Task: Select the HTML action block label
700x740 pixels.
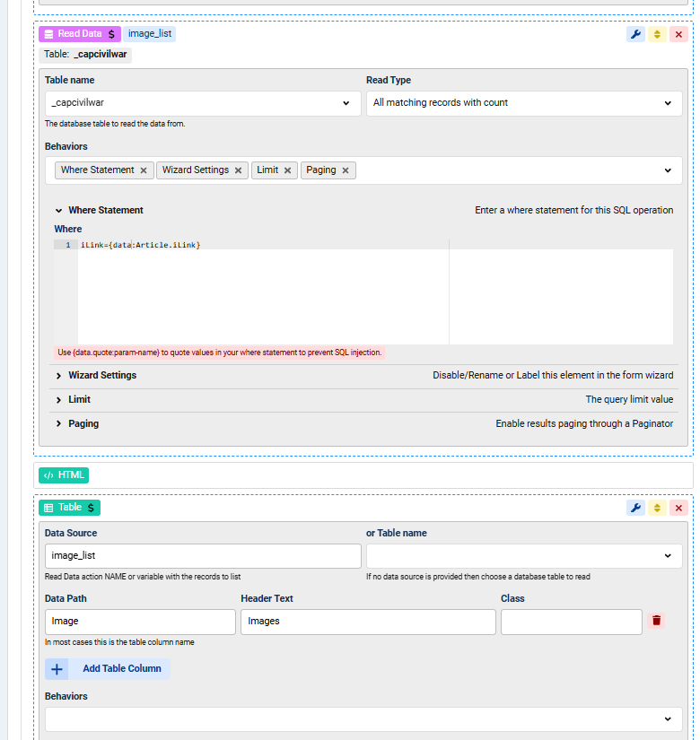Action: [x=64, y=475]
